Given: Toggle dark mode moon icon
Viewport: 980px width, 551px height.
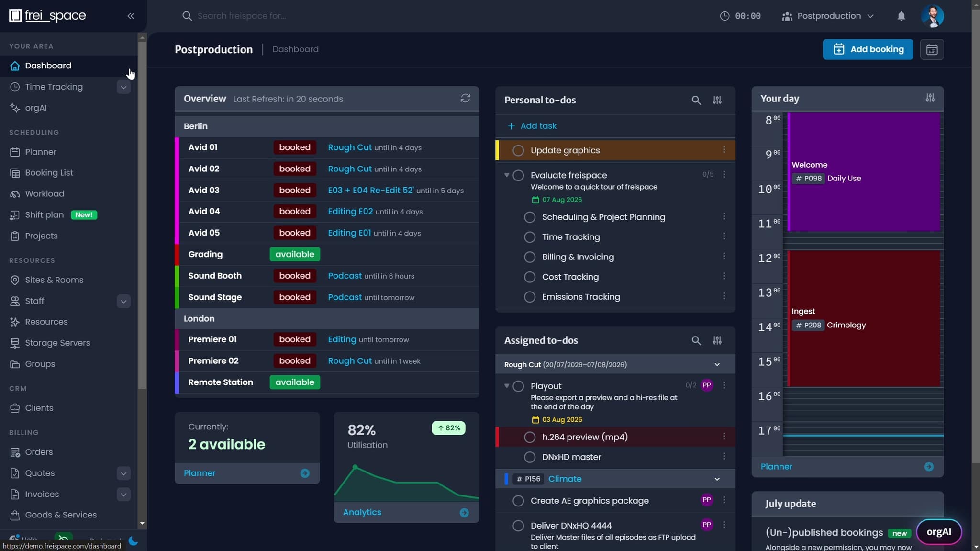Looking at the screenshot, I should click(x=134, y=541).
